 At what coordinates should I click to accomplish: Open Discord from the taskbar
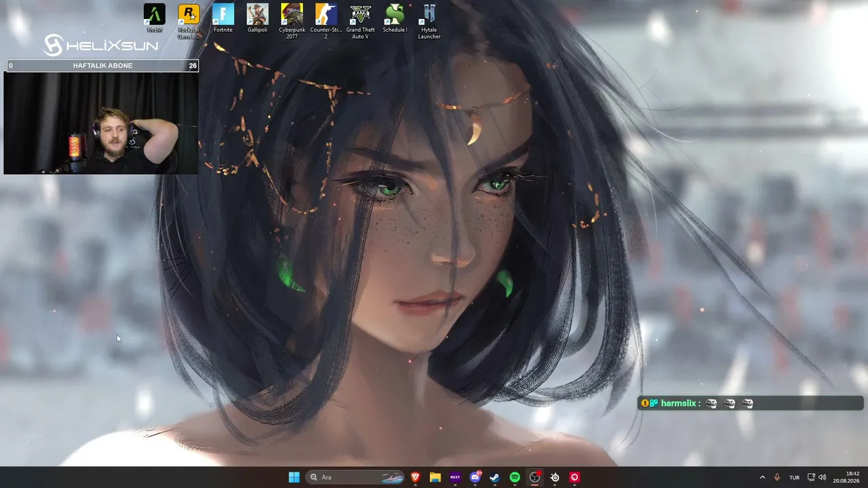(x=475, y=477)
